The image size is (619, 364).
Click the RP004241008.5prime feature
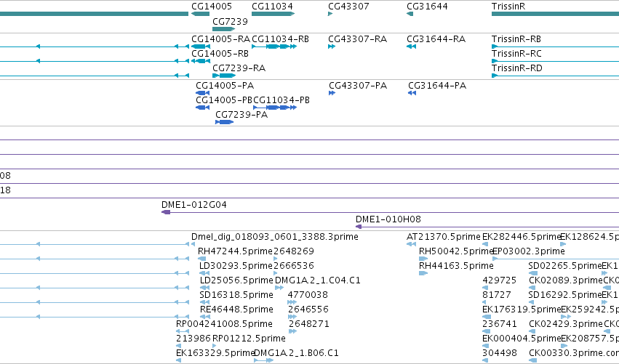point(183,331)
